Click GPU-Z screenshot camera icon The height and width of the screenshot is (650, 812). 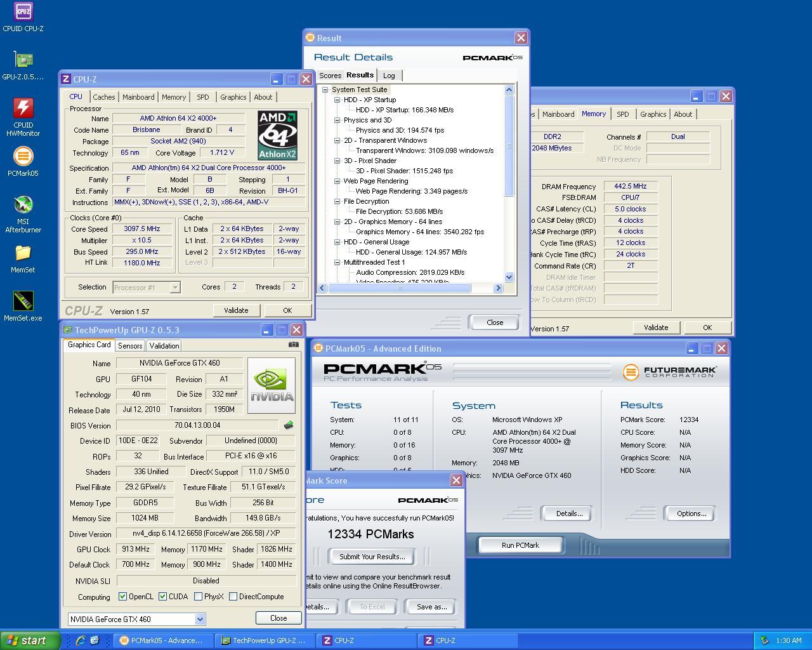[x=293, y=345]
